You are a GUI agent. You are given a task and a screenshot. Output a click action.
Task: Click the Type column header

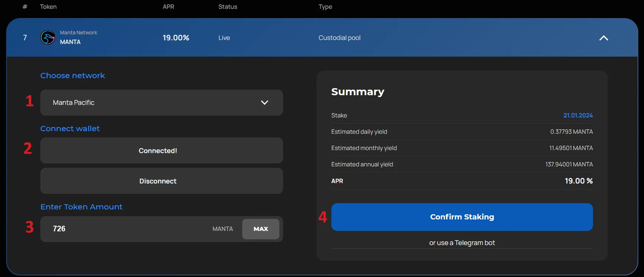click(x=326, y=7)
